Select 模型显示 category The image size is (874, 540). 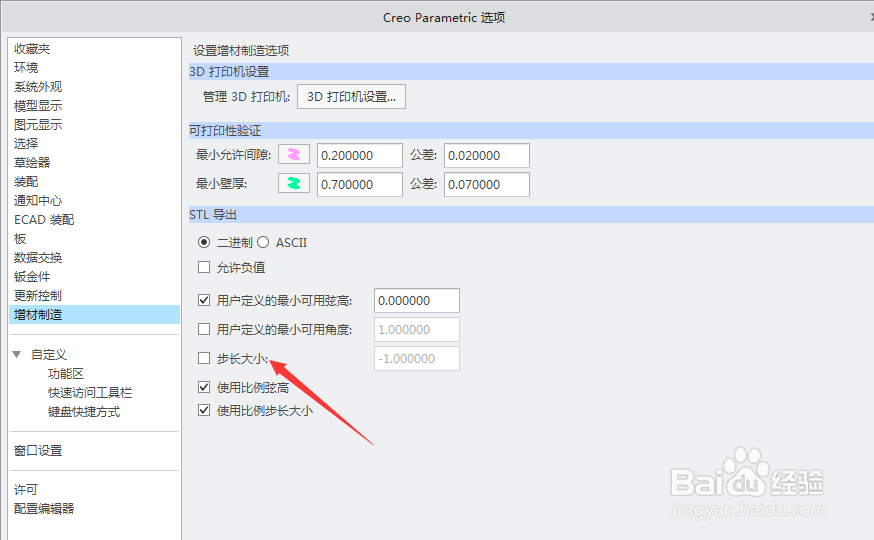click(38, 106)
